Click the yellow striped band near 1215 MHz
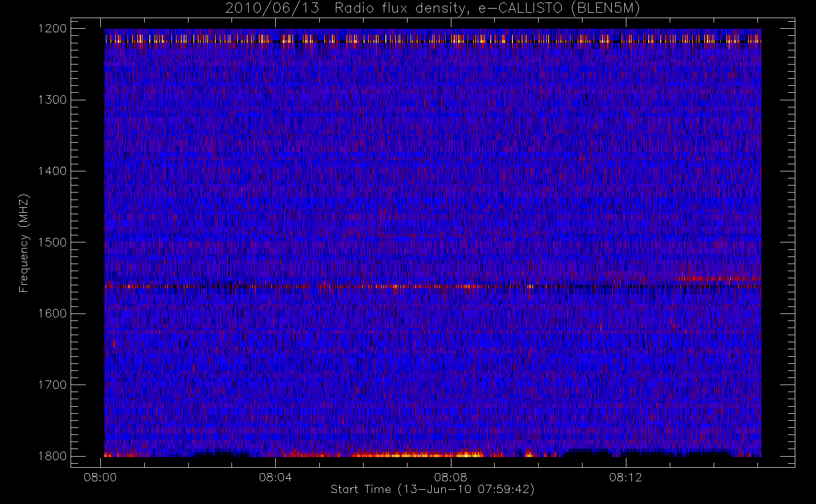 [433, 38]
